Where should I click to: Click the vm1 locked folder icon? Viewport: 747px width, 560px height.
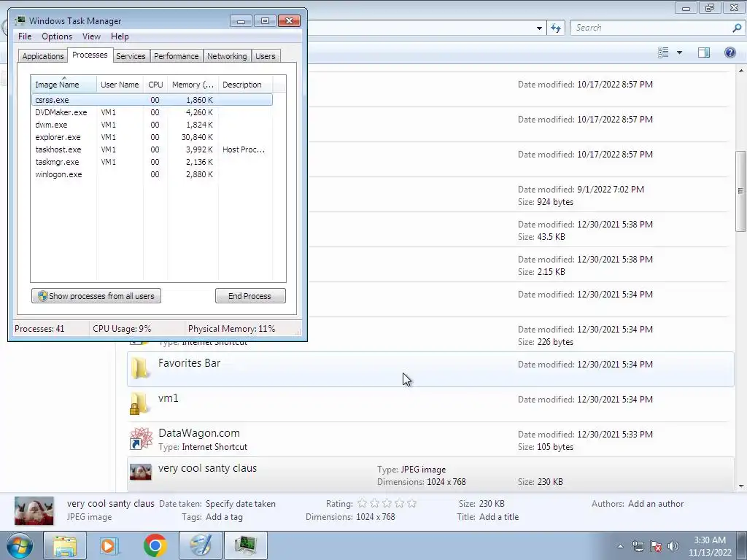[x=139, y=403]
